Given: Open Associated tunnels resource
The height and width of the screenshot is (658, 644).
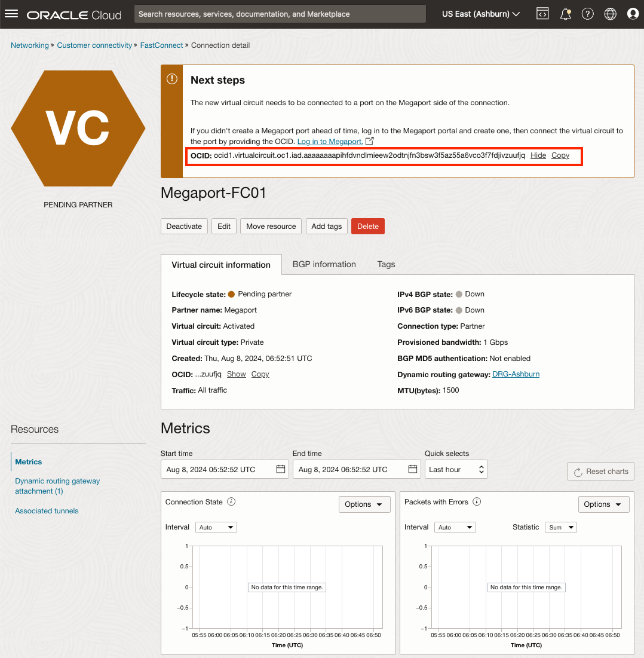Looking at the screenshot, I should 47,511.
